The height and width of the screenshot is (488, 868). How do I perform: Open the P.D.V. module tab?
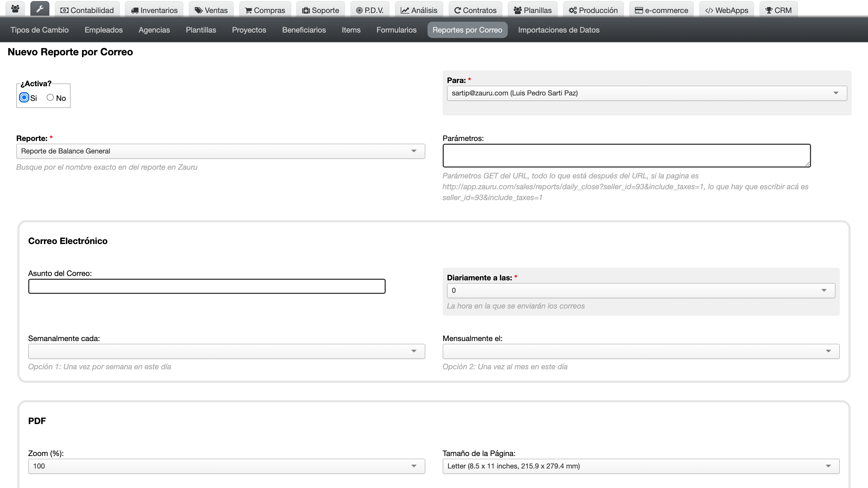[x=370, y=10]
